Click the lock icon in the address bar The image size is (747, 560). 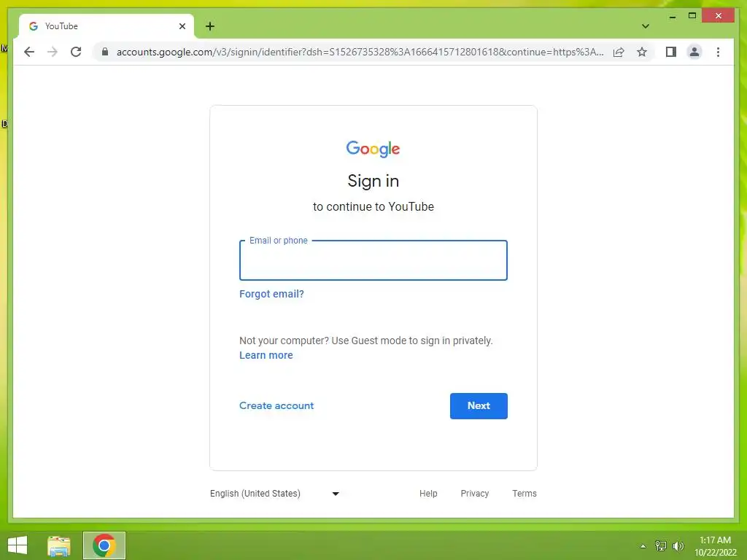click(105, 52)
